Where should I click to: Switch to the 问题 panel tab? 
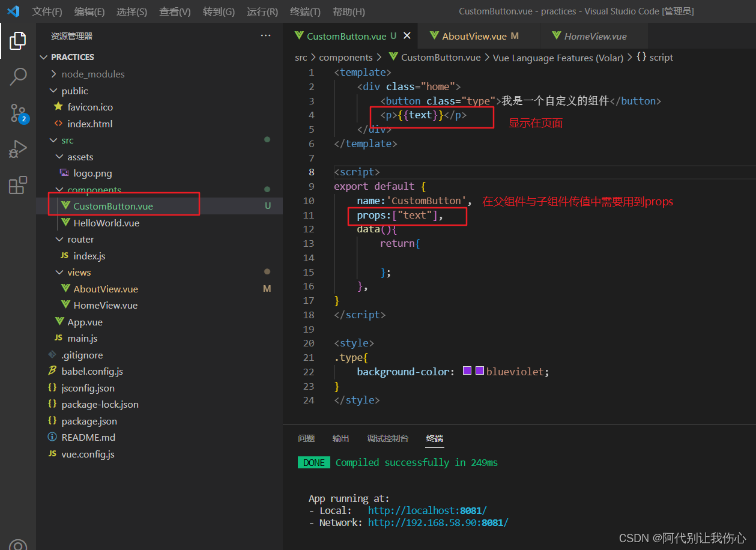click(306, 438)
